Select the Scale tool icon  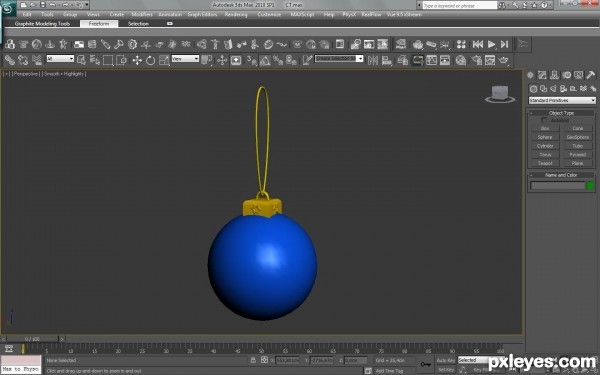[x=164, y=60]
